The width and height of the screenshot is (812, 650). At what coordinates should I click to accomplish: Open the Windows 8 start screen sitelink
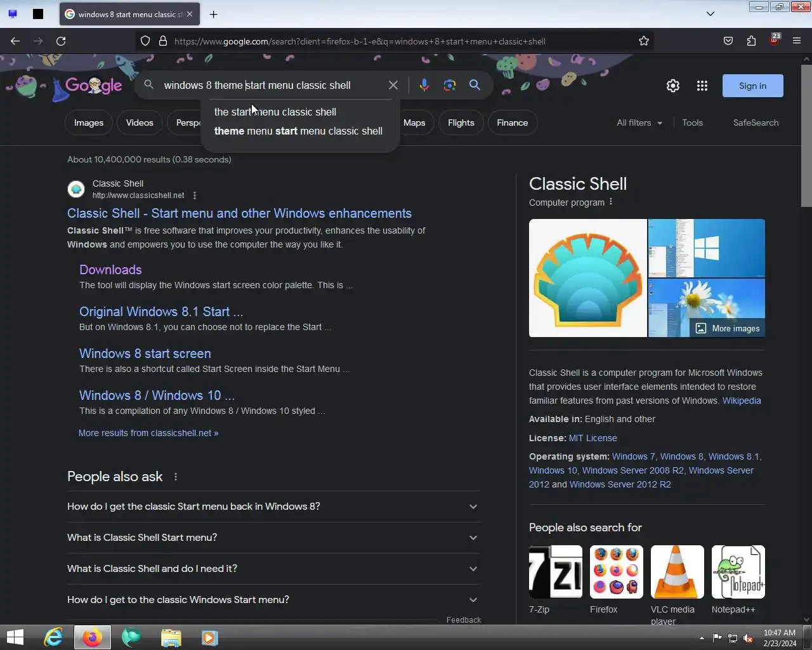click(x=145, y=354)
